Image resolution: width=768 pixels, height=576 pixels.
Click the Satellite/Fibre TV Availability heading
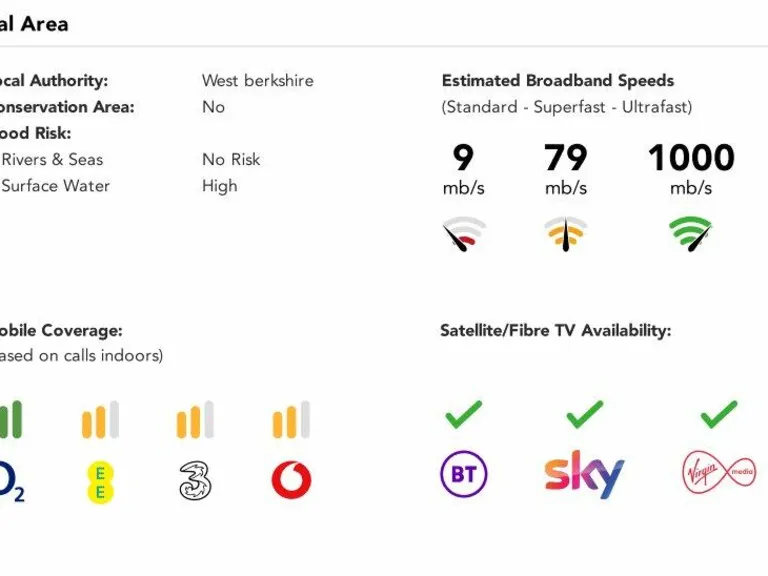tap(555, 330)
